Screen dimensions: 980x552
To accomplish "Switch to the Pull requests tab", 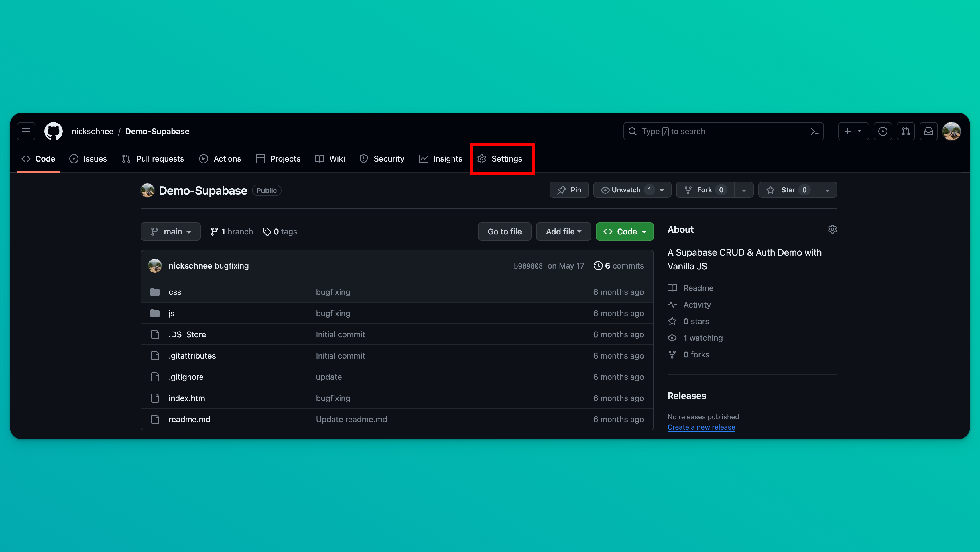I will point(153,159).
